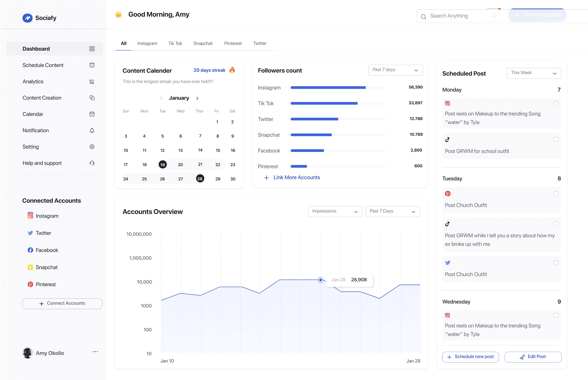This screenshot has height=380, width=588.
Task: Switch to the Tik Tok tab
Action: [x=175, y=43]
